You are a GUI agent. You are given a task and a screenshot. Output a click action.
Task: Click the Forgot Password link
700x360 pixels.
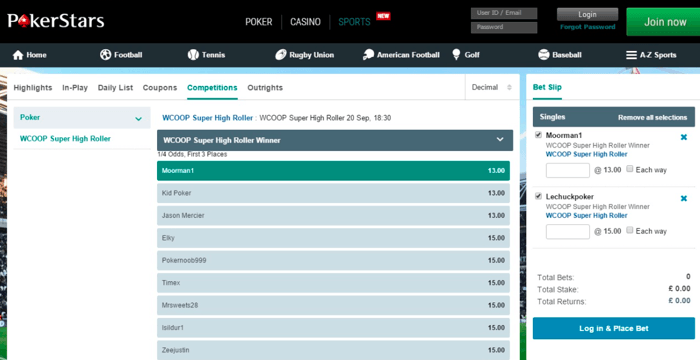tap(588, 27)
